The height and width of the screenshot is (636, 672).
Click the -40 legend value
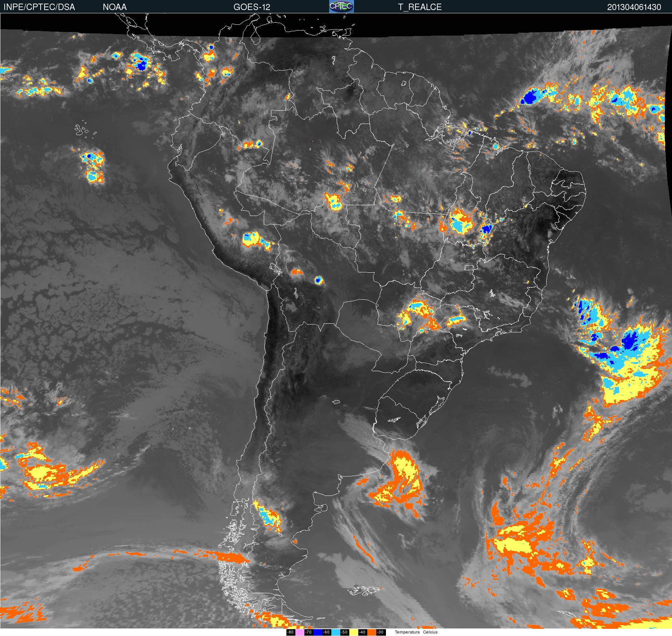click(x=363, y=632)
